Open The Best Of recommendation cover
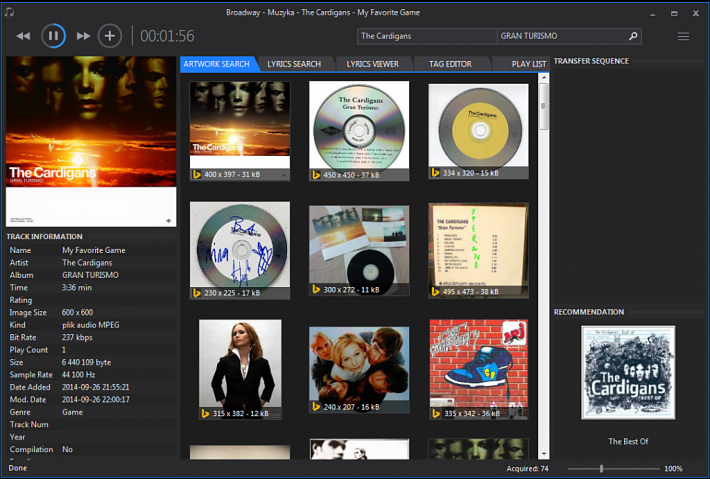 coord(628,373)
